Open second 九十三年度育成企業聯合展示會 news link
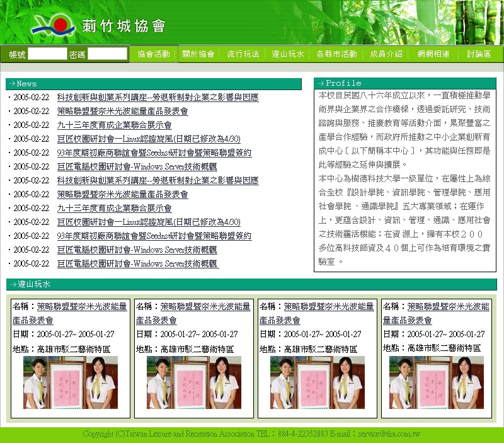The width and height of the screenshot is (504, 443). point(115,209)
